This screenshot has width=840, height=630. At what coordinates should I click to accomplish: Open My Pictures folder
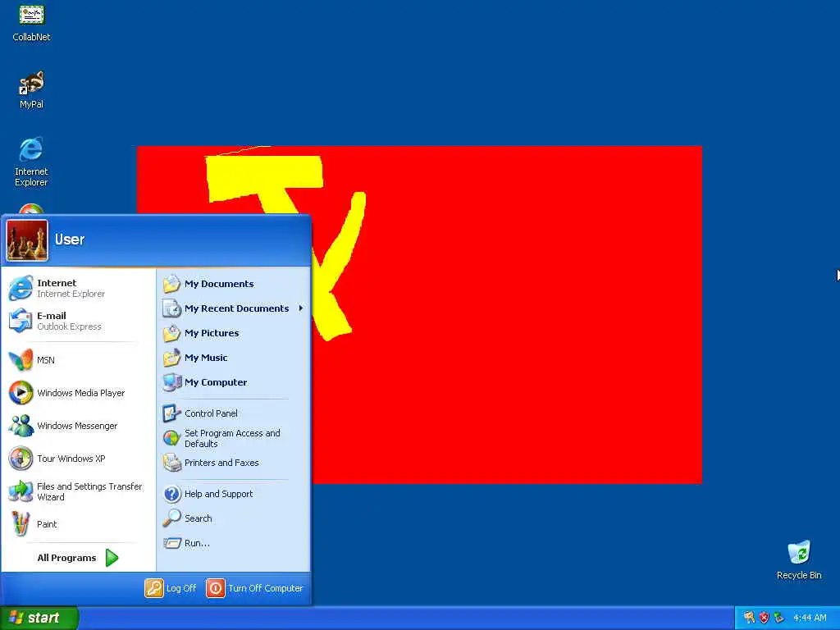(x=233, y=333)
